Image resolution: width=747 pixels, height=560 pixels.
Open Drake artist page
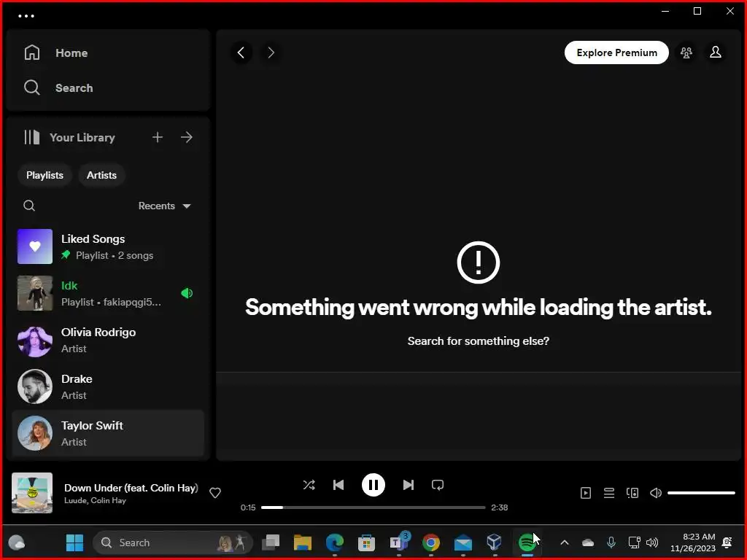click(x=109, y=386)
